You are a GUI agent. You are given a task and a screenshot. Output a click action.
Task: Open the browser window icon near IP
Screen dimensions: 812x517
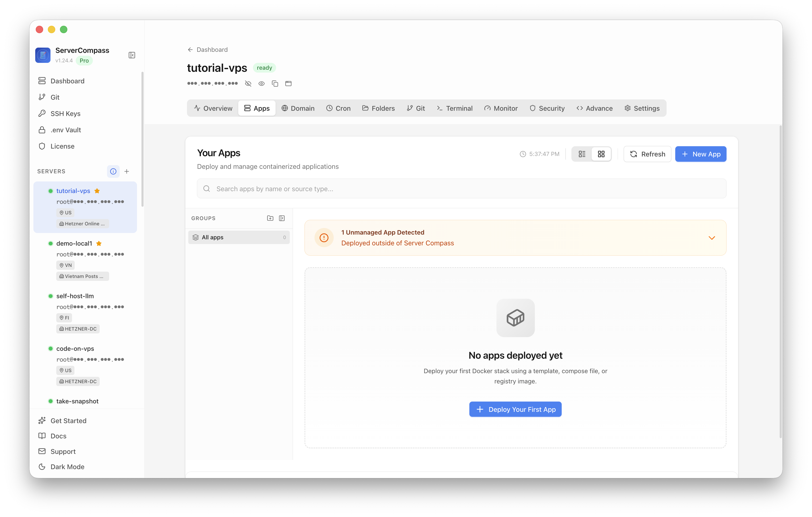coord(288,83)
